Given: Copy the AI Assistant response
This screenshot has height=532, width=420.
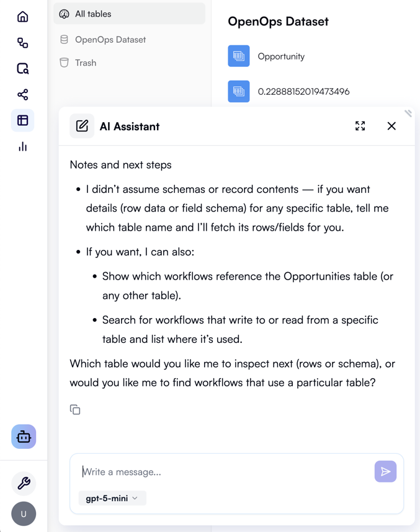Looking at the screenshot, I should click(x=75, y=410).
